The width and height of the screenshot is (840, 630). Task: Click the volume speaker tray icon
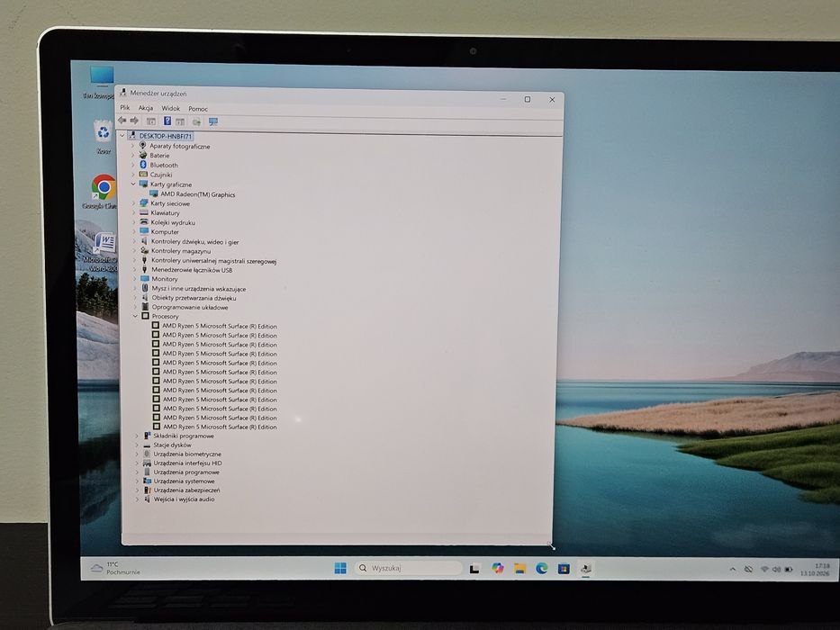click(x=776, y=570)
